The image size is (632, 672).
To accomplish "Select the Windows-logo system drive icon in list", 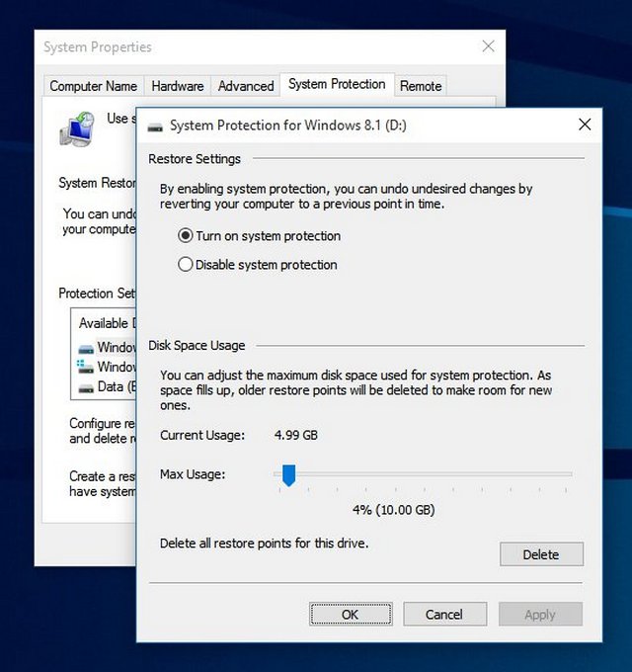I will [86, 367].
